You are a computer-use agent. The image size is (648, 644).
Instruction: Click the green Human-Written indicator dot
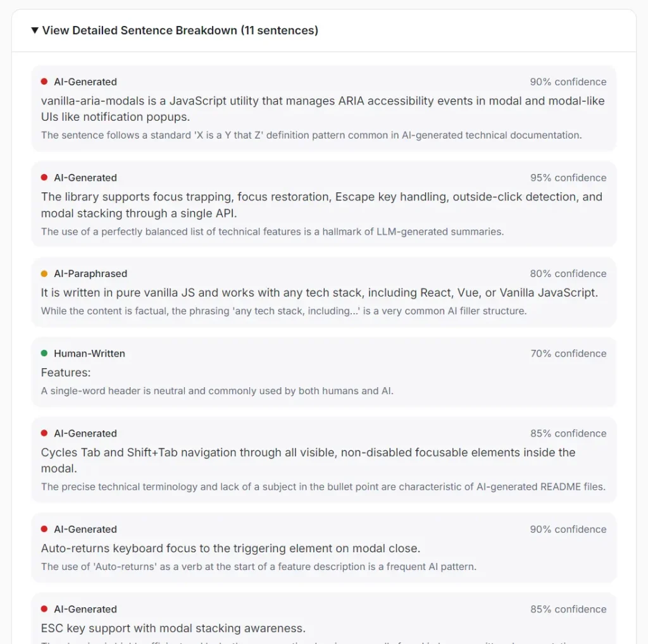[44, 353]
